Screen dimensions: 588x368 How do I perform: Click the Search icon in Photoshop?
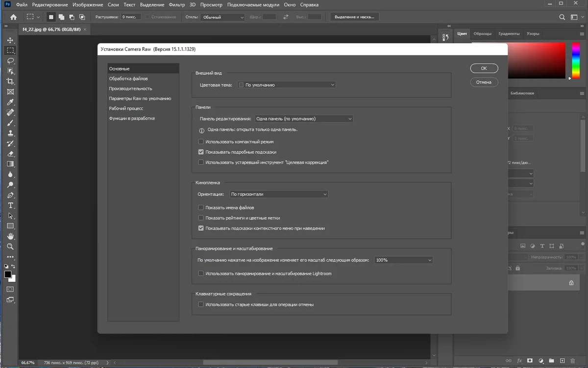coord(563,17)
